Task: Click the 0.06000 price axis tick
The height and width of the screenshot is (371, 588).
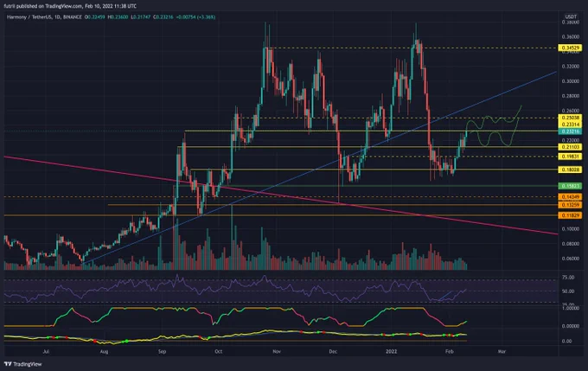Action: [x=570, y=259]
